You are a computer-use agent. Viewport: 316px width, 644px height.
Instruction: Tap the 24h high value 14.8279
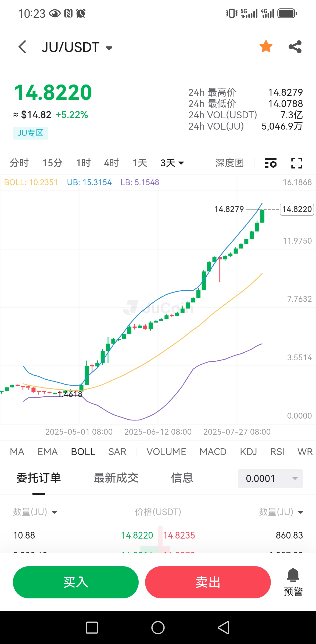tap(285, 93)
